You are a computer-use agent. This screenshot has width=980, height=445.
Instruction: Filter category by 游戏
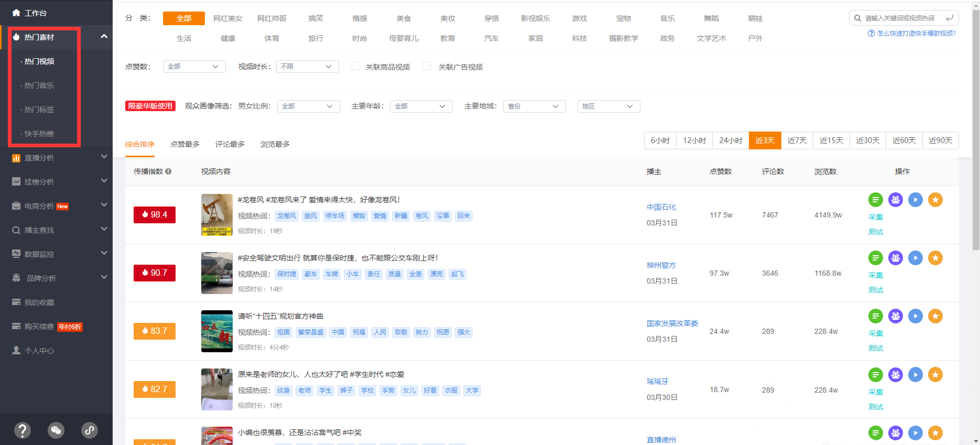click(x=580, y=18)
